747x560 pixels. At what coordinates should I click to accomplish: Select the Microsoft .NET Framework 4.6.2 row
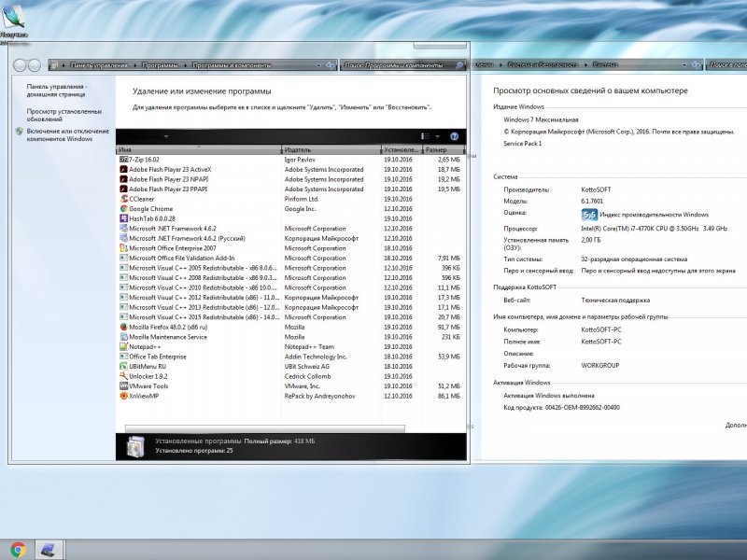290,229
